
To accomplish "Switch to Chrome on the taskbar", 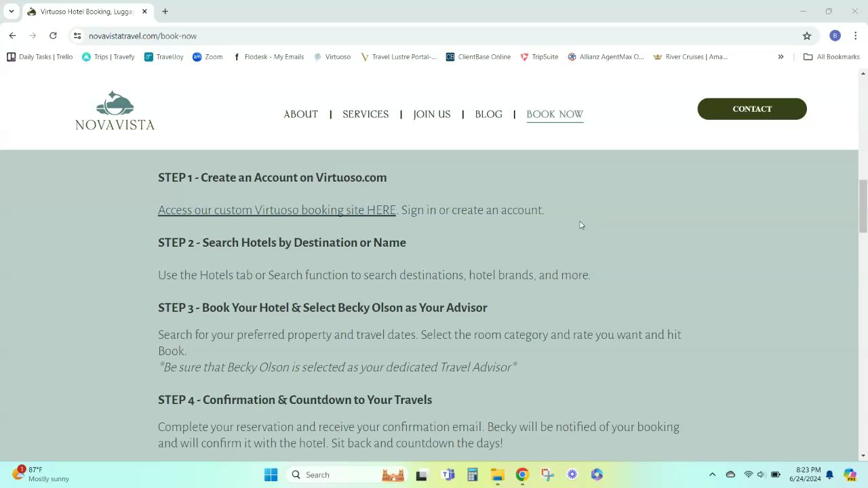I will pos(522,474).
